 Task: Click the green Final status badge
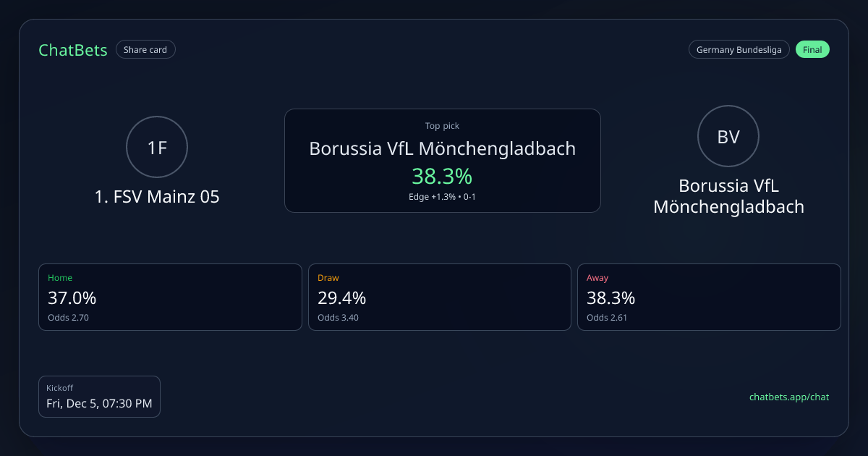pos(812,50)
